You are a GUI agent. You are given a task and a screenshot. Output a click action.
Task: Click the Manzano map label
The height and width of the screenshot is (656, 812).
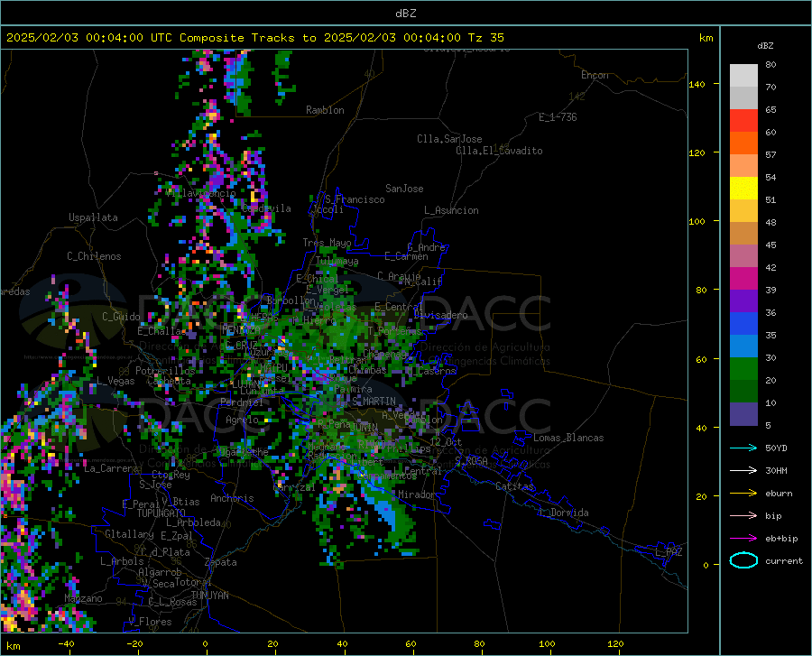tap(83, 598)
